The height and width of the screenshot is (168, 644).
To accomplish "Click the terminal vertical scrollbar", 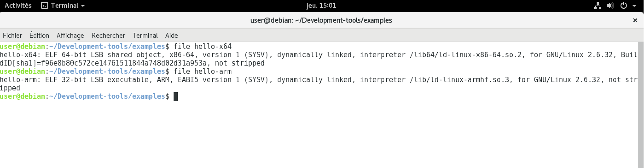I will pos(641,105).
